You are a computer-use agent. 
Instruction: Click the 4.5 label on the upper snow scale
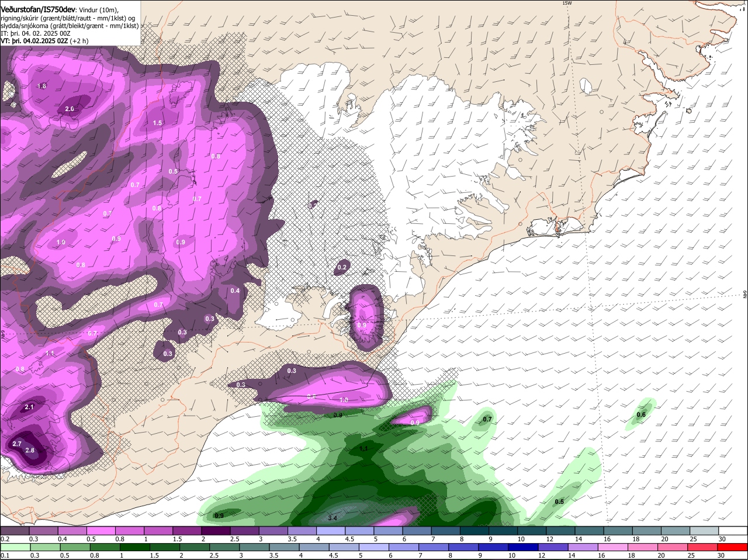coord(350,539)
